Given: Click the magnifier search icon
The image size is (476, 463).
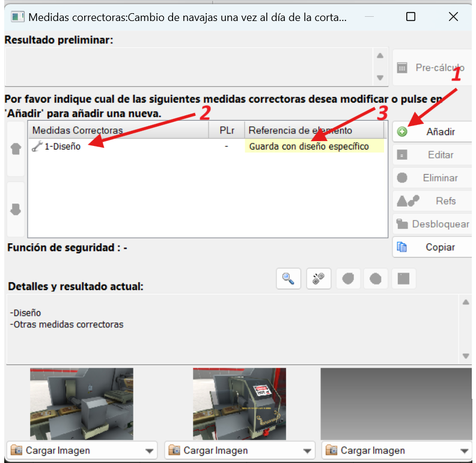Looking at the screenshot, I should point(288,279).
